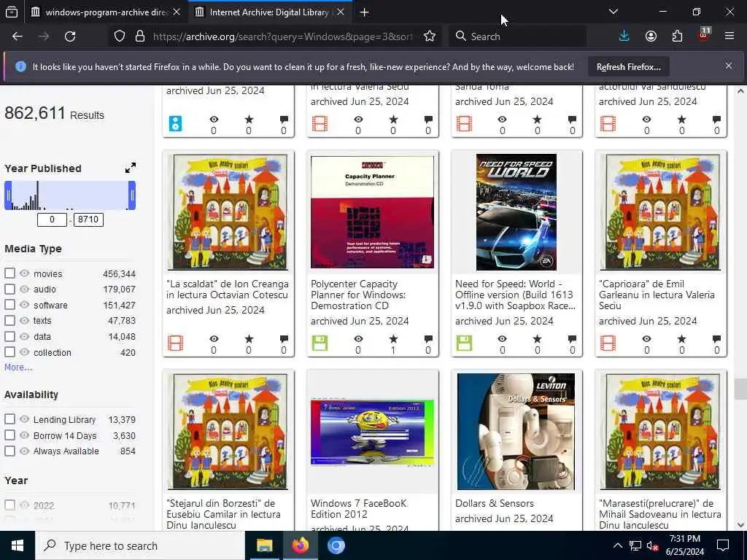Click favorites star on Polycenter Capacity Planner card
Viewport: 747px width, 560px height.
pos(393,339)
